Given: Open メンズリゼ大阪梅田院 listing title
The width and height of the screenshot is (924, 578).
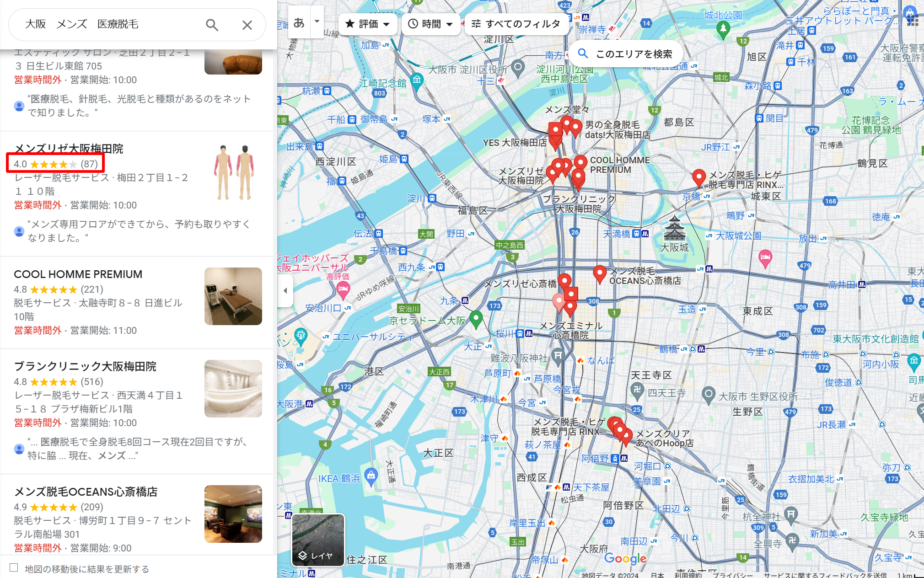Looking at the screenshot, I should tap(69, 149).
